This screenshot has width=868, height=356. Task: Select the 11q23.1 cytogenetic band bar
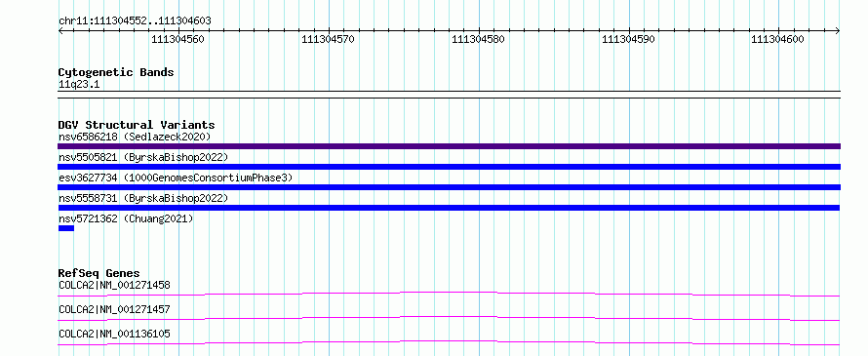[449, 95]
